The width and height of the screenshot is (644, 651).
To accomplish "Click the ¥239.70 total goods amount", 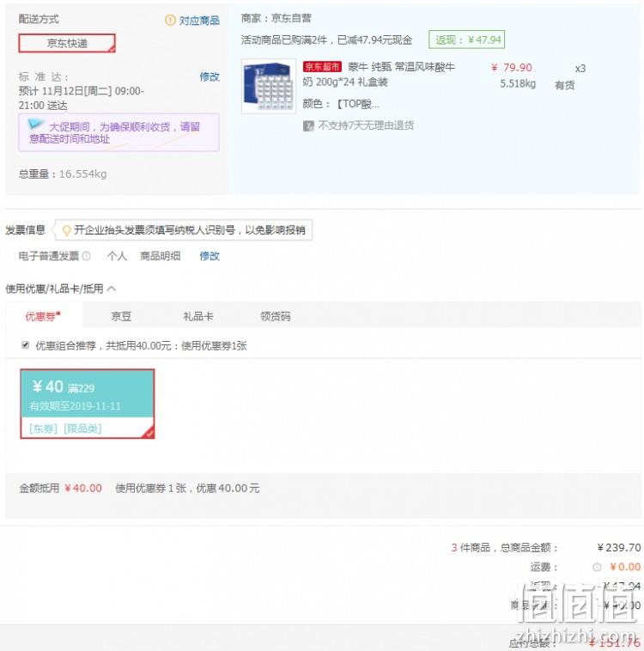I will click(x=619, y=548).
